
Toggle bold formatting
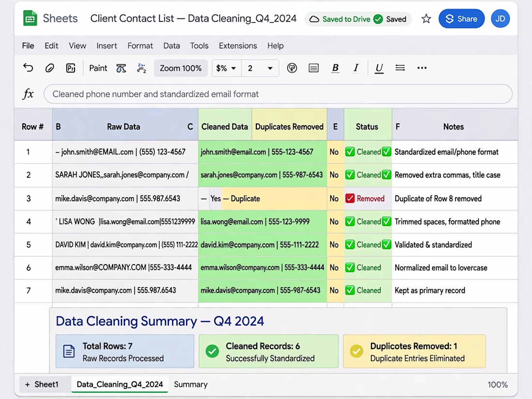(x=335, y=68)
